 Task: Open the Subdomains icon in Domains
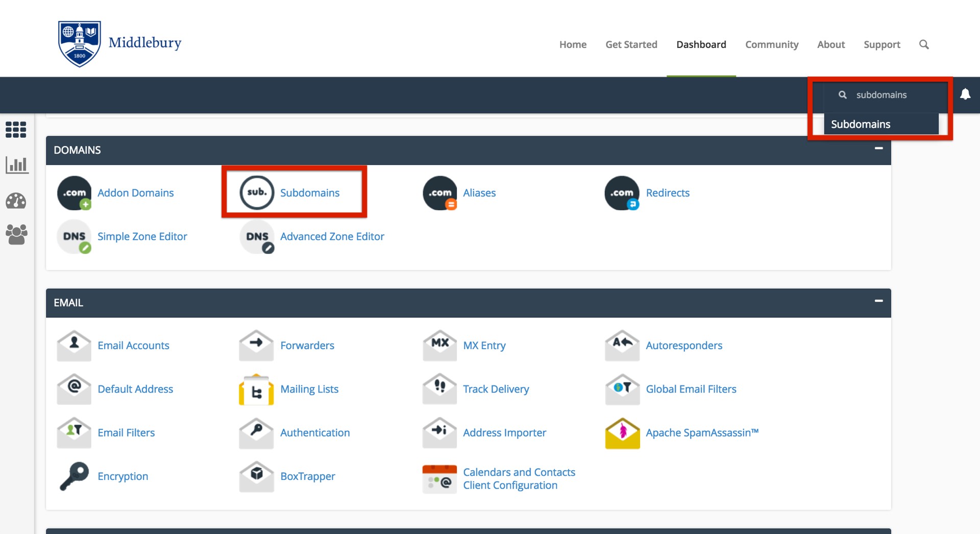[257, 192]
